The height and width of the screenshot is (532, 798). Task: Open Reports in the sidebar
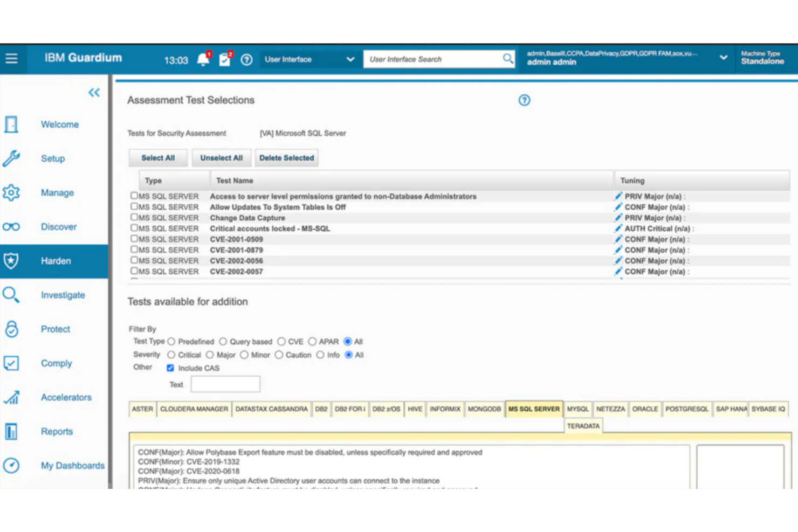[x=57, y=431]
